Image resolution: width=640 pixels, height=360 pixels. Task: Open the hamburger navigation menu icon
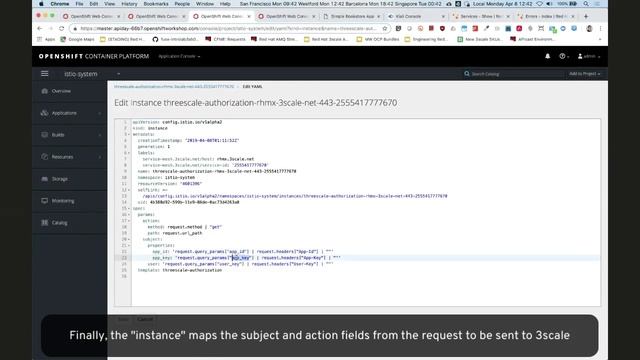(44, 73)
